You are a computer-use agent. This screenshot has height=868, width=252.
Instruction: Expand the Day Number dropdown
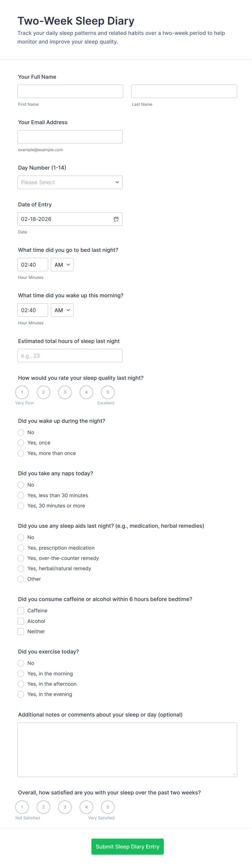[70, 182]
